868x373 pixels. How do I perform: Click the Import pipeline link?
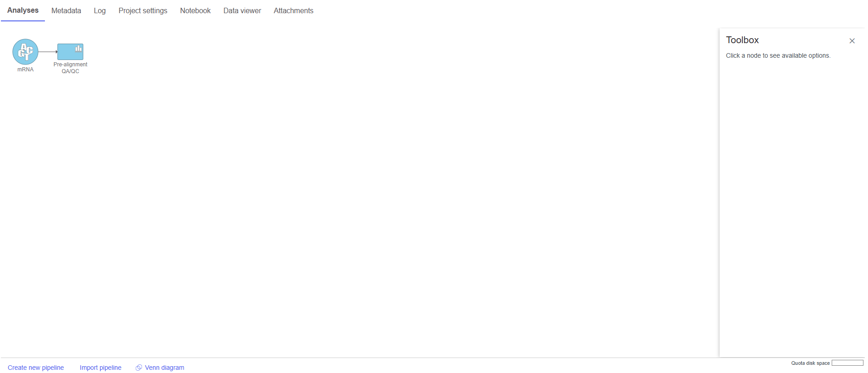point(101,368)
